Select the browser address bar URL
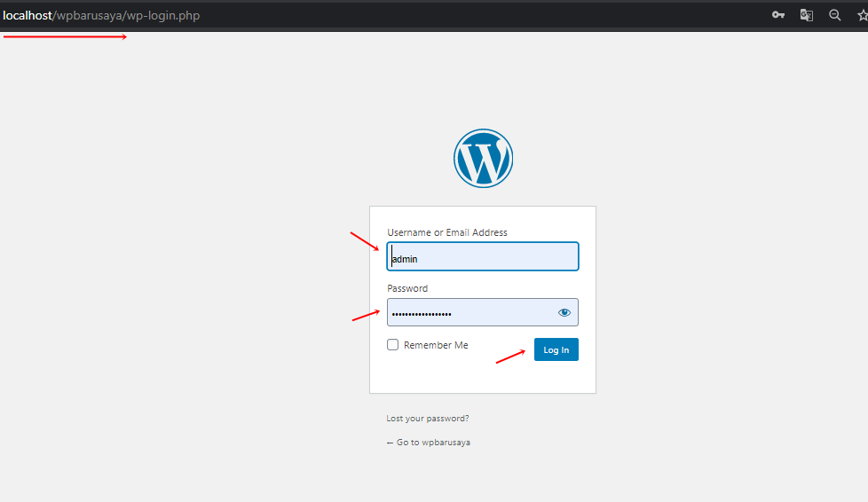The image size is (868, 502). (x=101, y=15)
